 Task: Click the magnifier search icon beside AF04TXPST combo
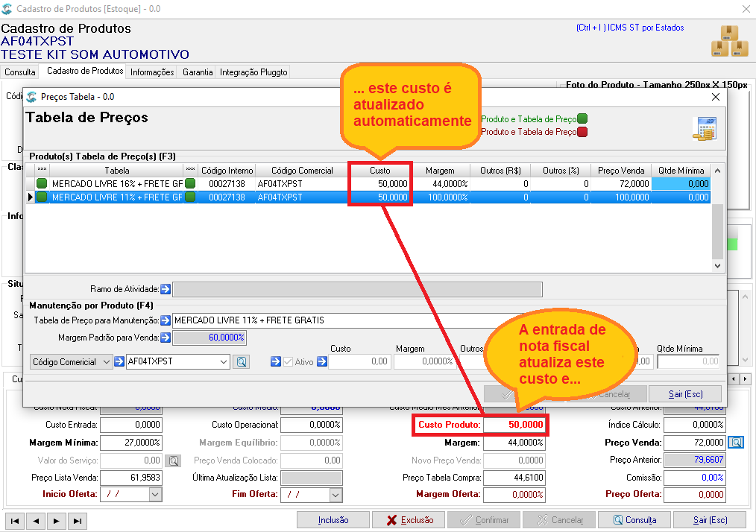(x=242, y=362)
